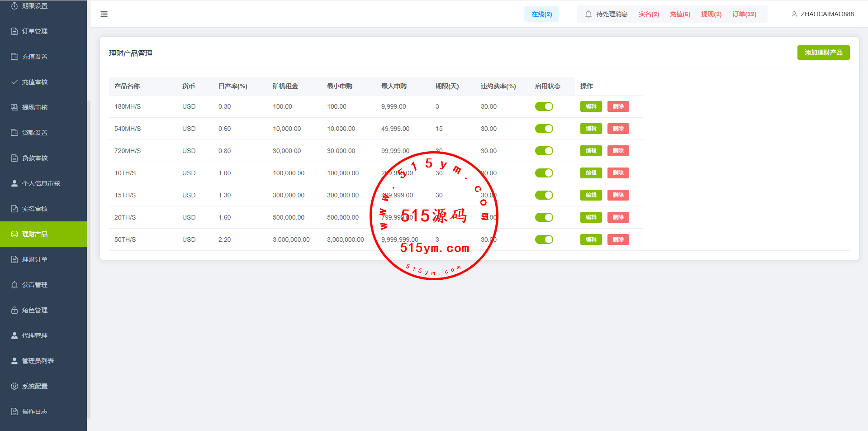Screen dimensions: 868x431
Task: Delete the 20TH/S product
Action: coord(618,217)
